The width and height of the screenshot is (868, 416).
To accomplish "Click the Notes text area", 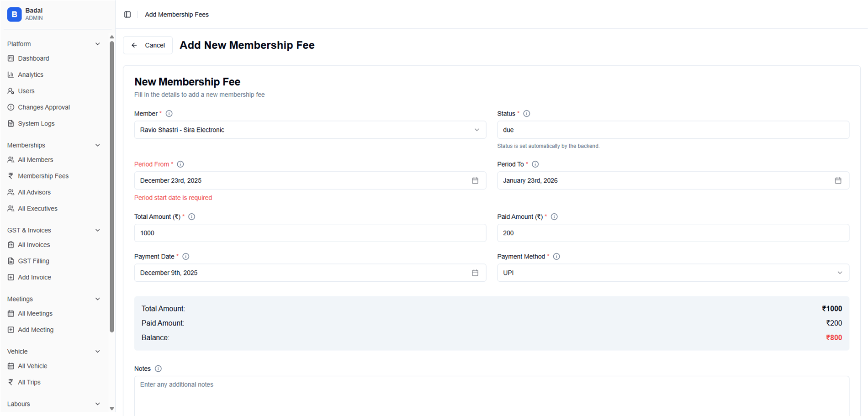I will (x=492, y=396).
